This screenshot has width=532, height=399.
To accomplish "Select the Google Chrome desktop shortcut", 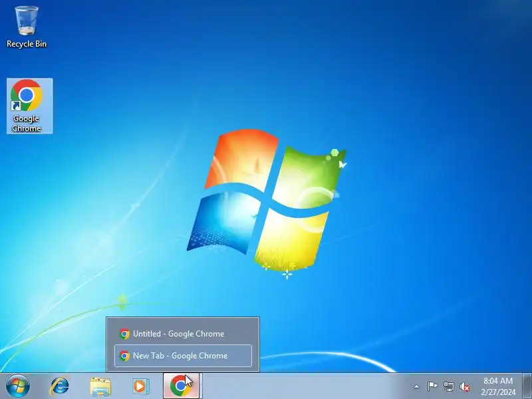I will tap(29, 106).
